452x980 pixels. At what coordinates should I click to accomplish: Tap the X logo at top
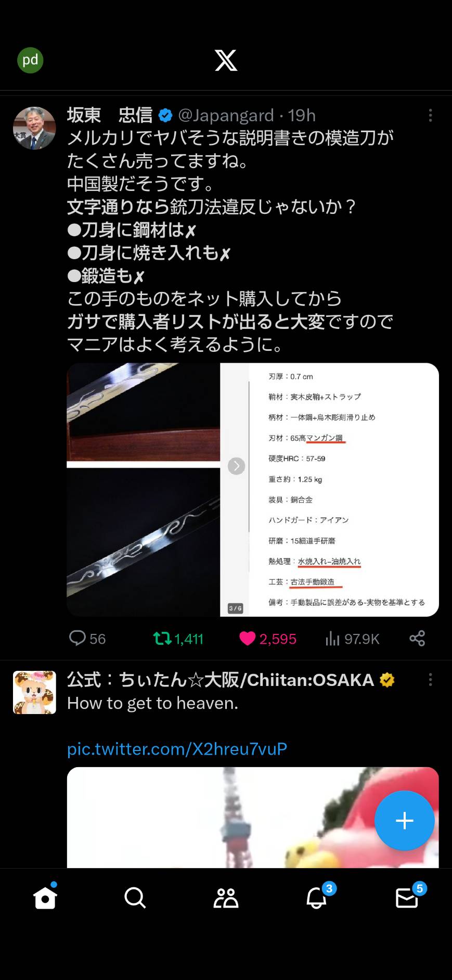(x=226, y=60)
